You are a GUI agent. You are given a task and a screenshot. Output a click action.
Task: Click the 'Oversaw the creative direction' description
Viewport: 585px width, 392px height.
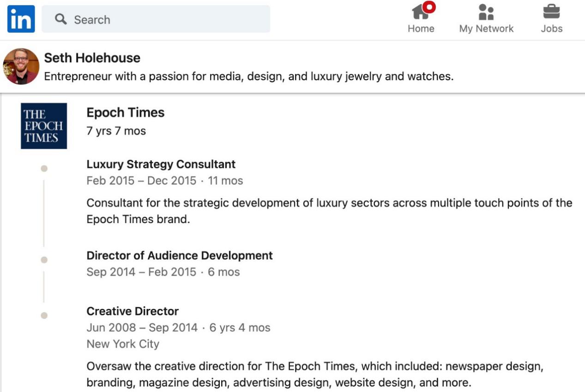click(315, 375)
